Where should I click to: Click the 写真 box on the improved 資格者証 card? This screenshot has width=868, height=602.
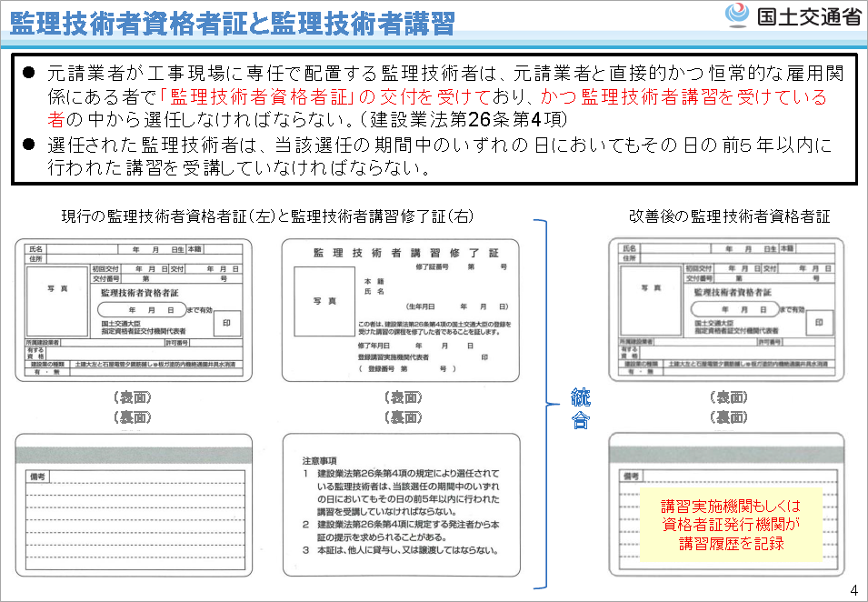pyautogui.click(x=651, y=301)
